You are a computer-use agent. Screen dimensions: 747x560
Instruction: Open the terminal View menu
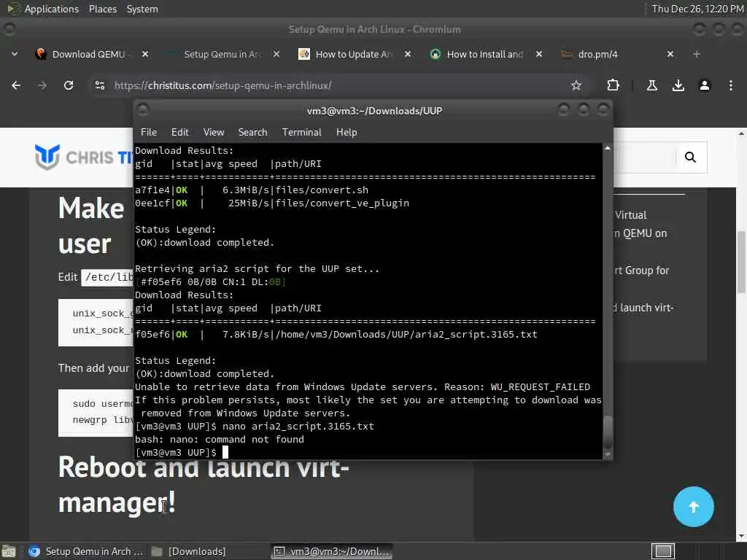214,133
